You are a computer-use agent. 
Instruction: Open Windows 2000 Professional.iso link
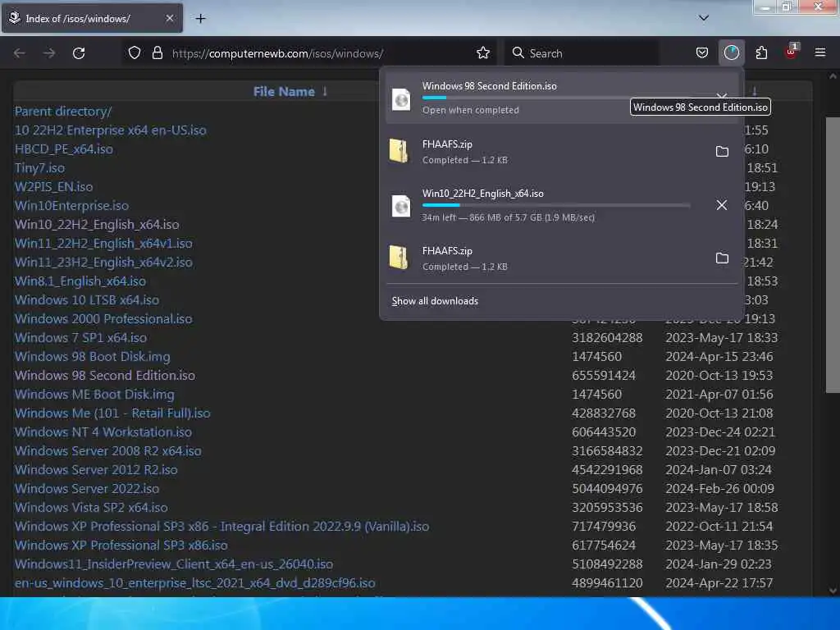103,319
